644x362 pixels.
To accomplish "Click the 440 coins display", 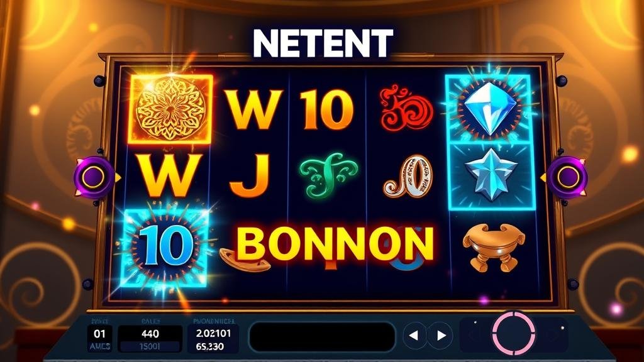I will 150,334.
